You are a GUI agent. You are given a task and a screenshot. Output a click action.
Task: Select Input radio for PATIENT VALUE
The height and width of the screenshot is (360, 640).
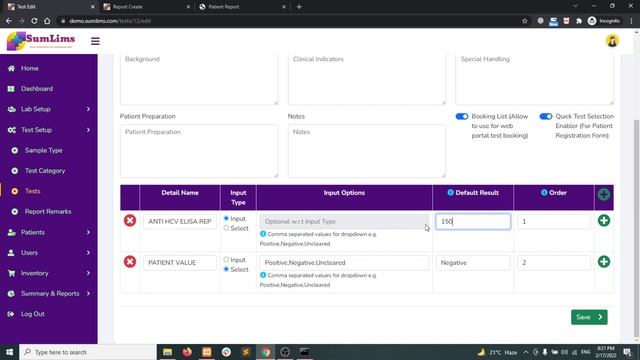[226, 260]
